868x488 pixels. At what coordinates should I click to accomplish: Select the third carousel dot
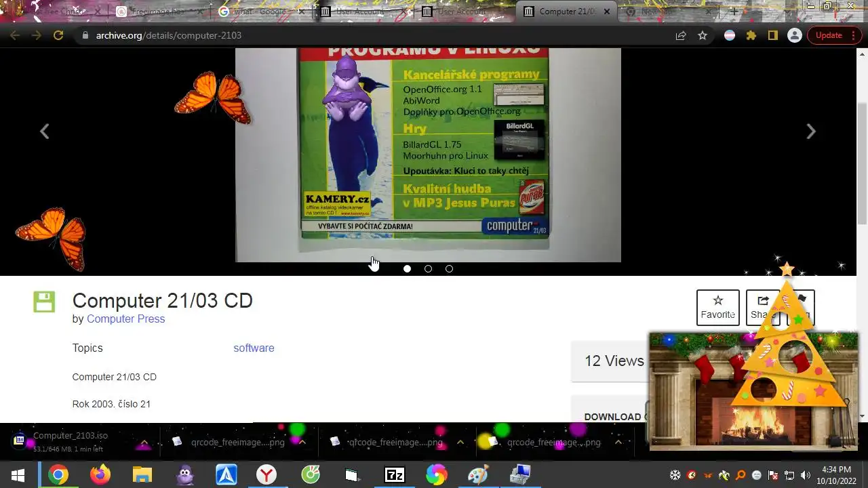tap(449, 268)
